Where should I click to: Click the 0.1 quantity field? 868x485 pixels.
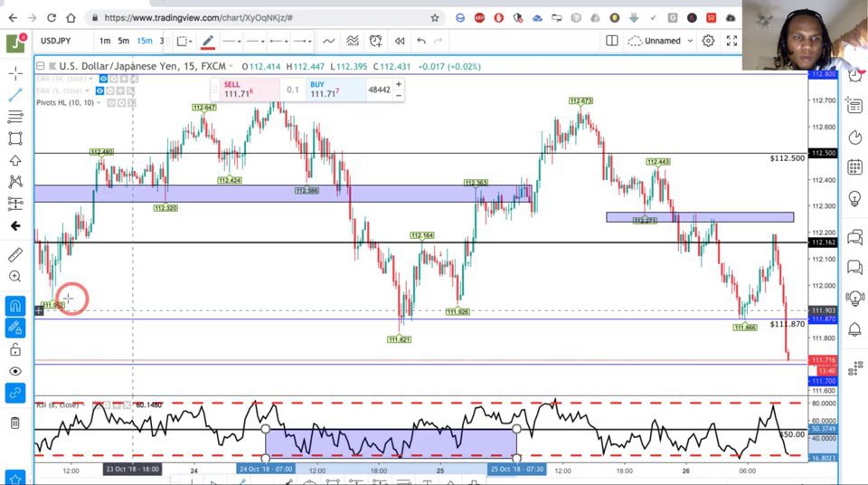pyautogui.click(x=293, y=90)
